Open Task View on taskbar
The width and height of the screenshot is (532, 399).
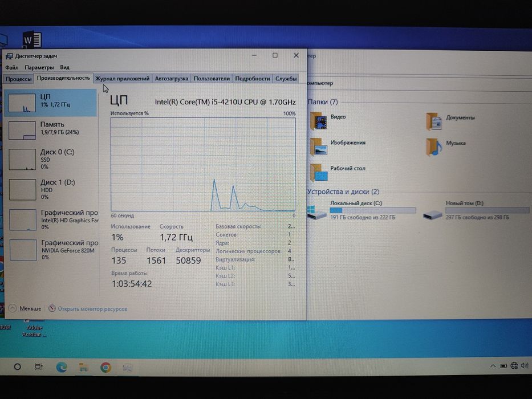(x=39, y=367)
